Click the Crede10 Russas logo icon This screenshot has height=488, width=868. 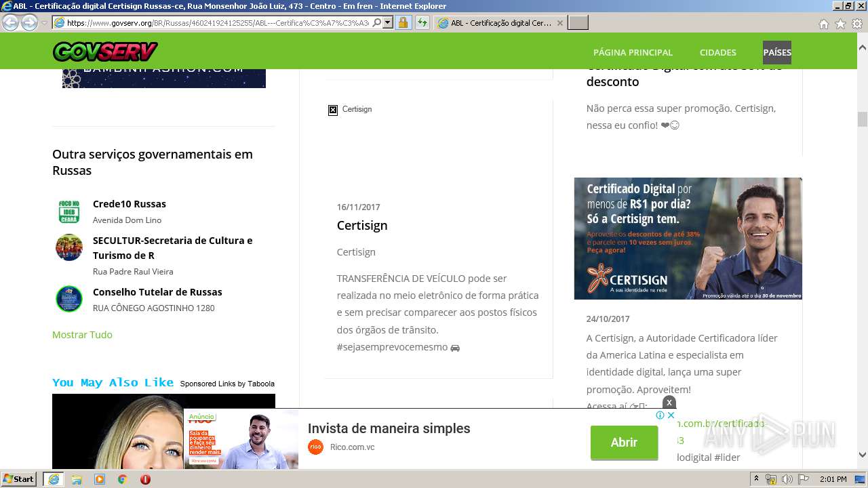click(69, 211)
